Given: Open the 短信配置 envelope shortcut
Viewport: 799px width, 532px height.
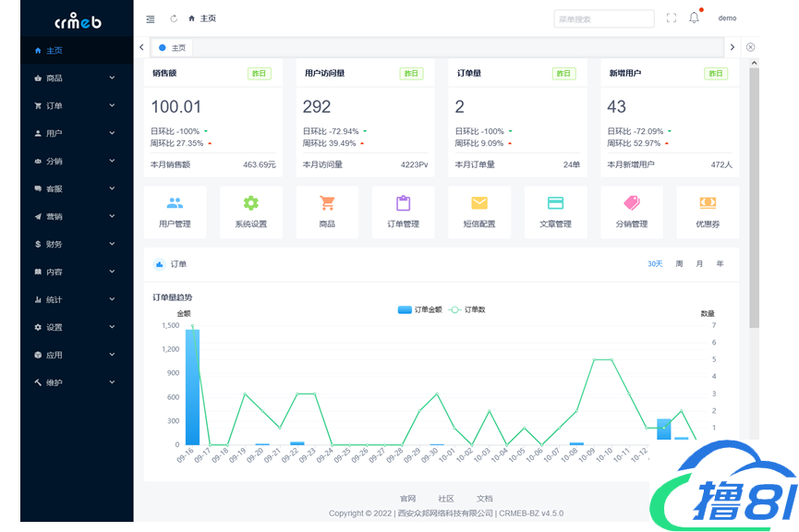Looking at the screenshot, I should click(478, 204).
